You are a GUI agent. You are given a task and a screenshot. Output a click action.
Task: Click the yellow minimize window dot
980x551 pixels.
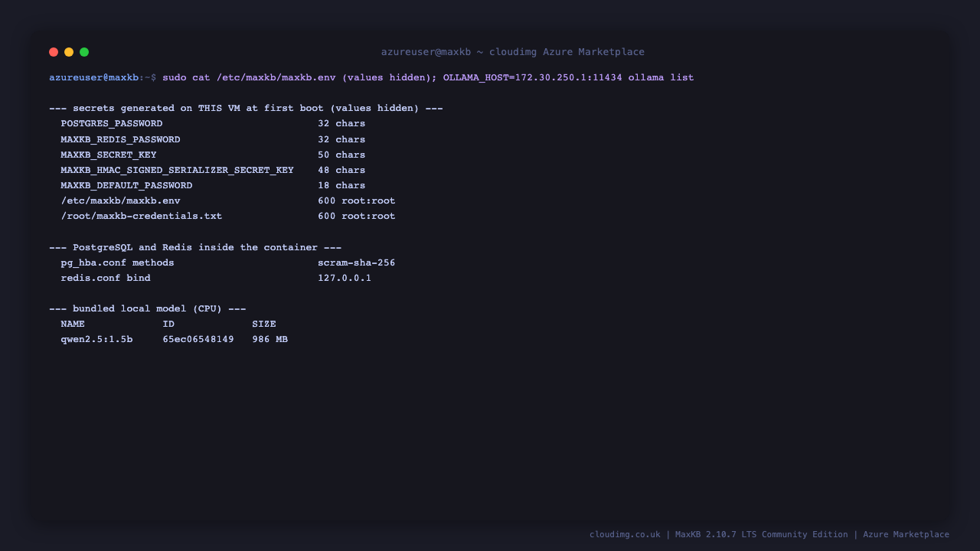tap(69, 52)
